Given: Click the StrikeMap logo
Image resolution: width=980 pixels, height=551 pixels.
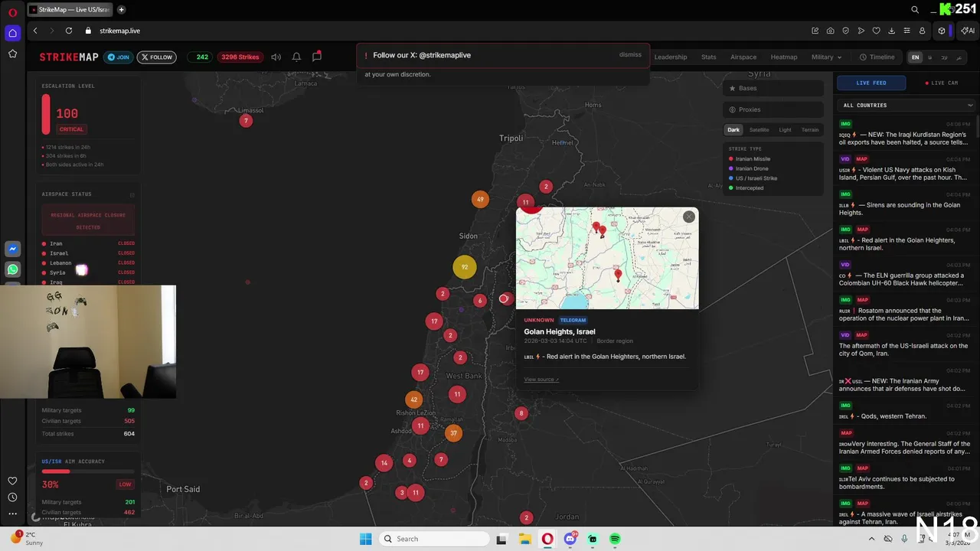Looking at the screenshot, I should [69, 57].
